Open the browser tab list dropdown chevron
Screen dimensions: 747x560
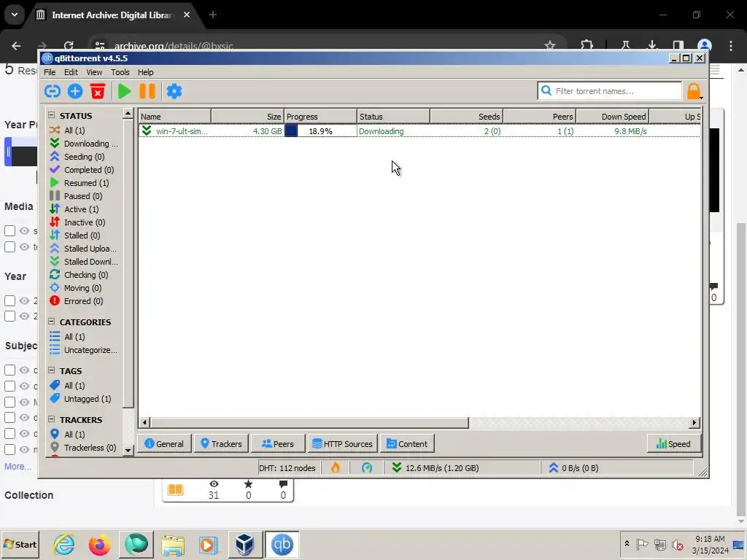tap(15, 15)
